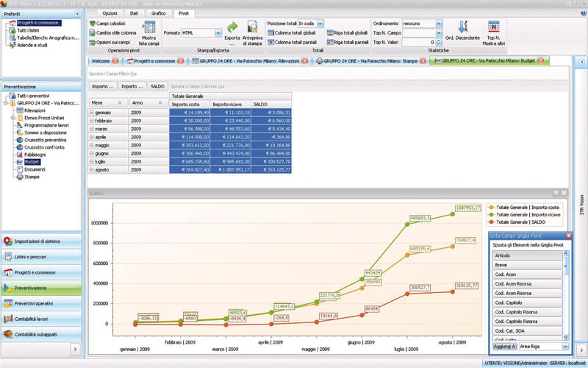Image resolution: width=588 pixels, height=368 pixels.
Task: Toggle Colonna totali globali
Action: [x=270, y=33]
